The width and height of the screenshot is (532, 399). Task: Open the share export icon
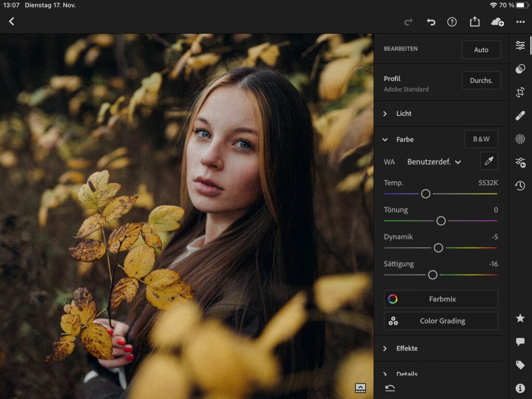[x=474, y=21]
